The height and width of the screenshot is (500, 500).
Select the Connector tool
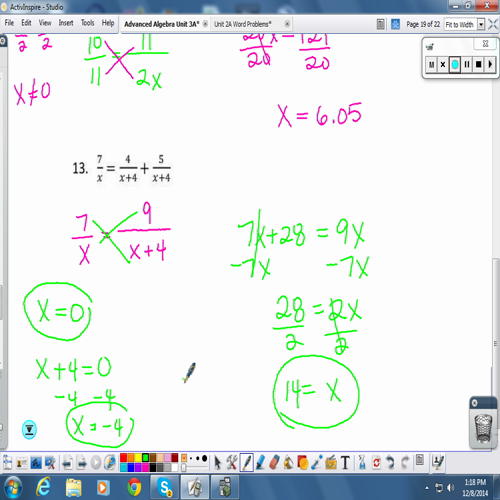point(317,463)
